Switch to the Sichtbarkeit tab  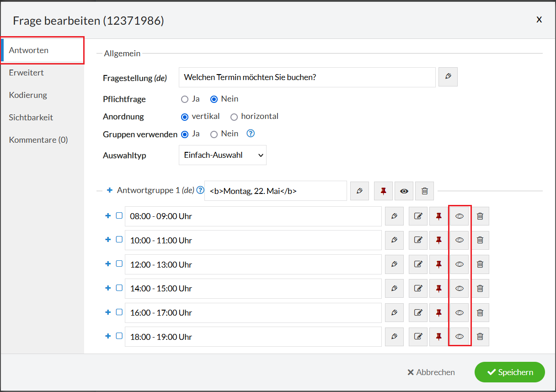click(31, 118)
